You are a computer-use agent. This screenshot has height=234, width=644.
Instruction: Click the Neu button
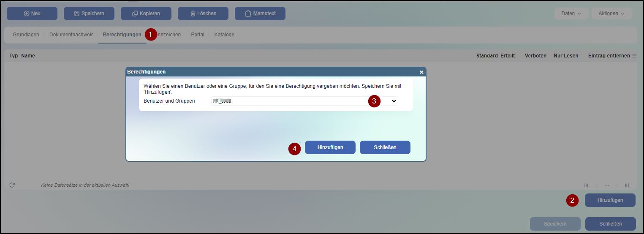32,14
